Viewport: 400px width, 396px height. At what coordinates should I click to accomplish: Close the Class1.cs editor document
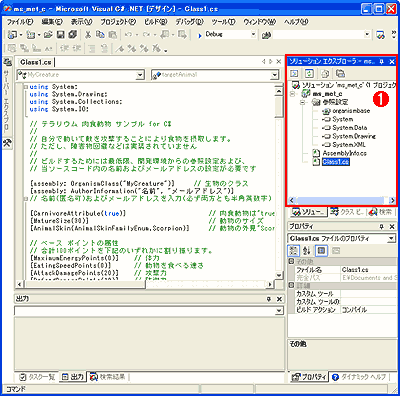[x=279, y=62]
